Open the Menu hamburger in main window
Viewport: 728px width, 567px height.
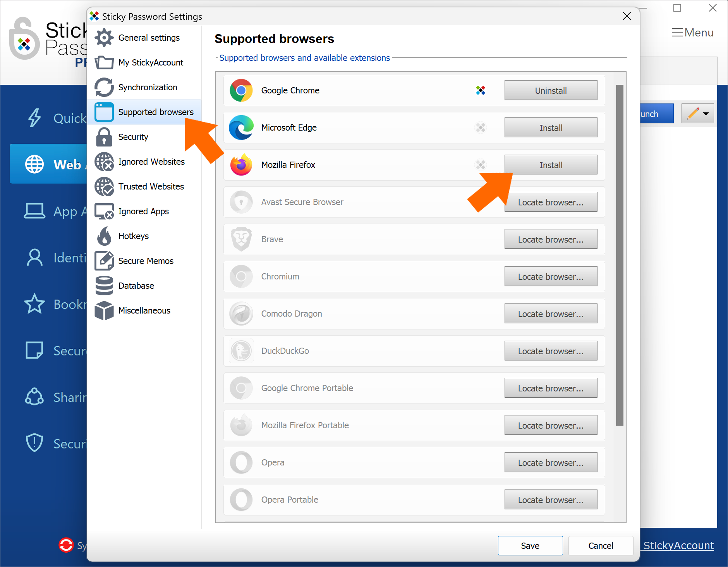[693, 33]
